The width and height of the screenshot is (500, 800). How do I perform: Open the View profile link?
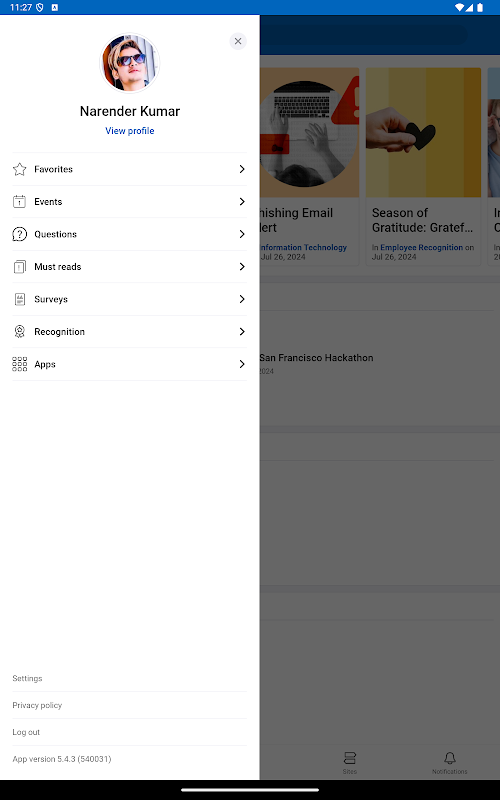click(x=130, y=131)
